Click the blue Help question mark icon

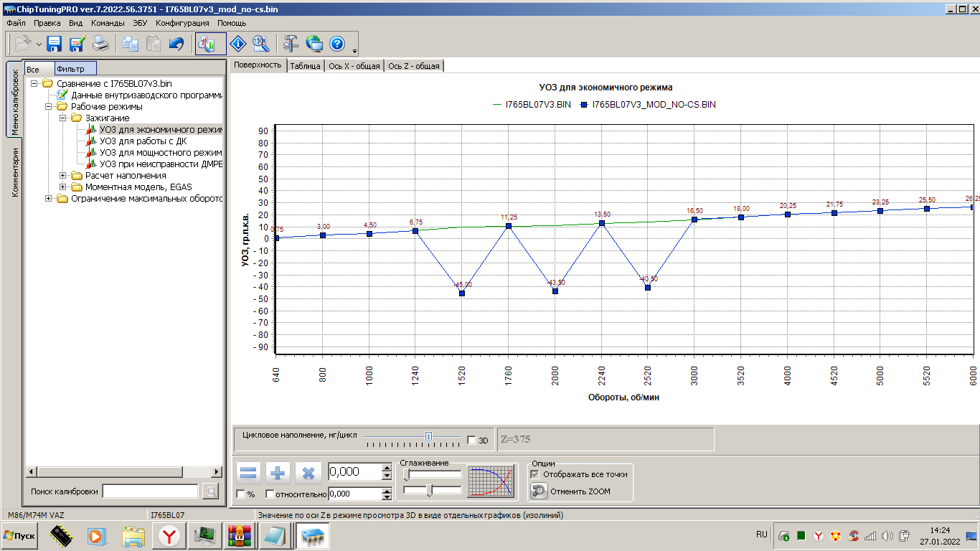pos(337,44)
